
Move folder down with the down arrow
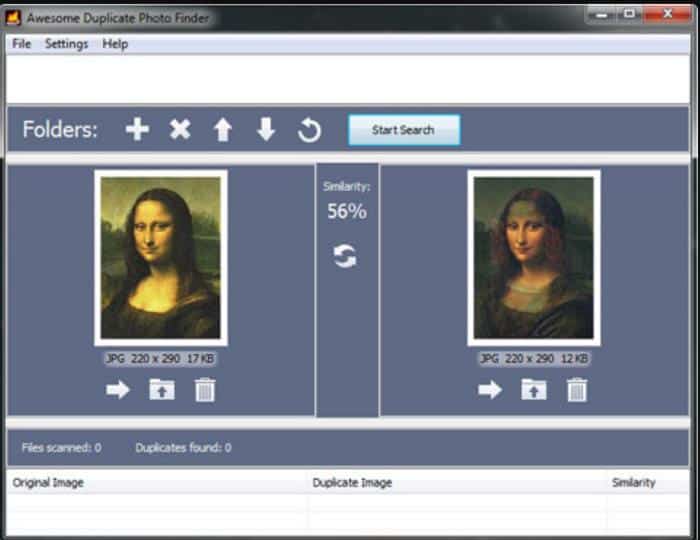coord(266,130)
